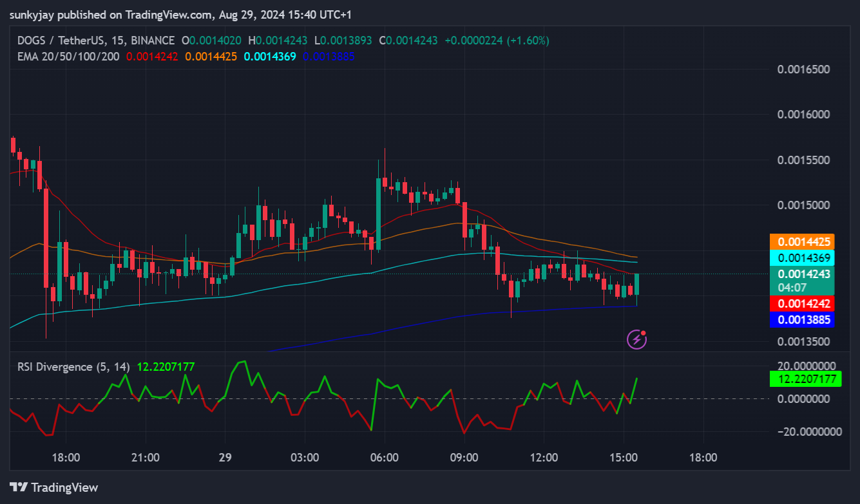Click the 12:00 time axis label
The height and width of the screenshot is (504, 860).
coord(544,458)
